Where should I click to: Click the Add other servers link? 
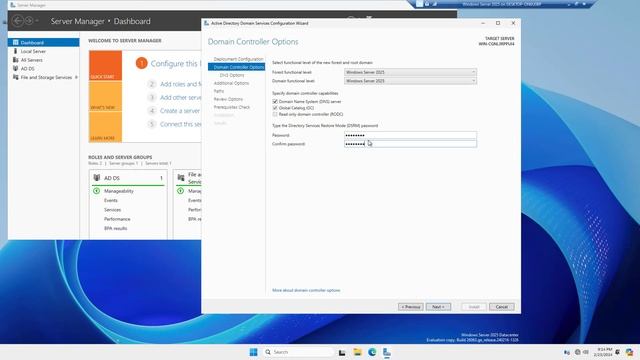pos(180,98)
